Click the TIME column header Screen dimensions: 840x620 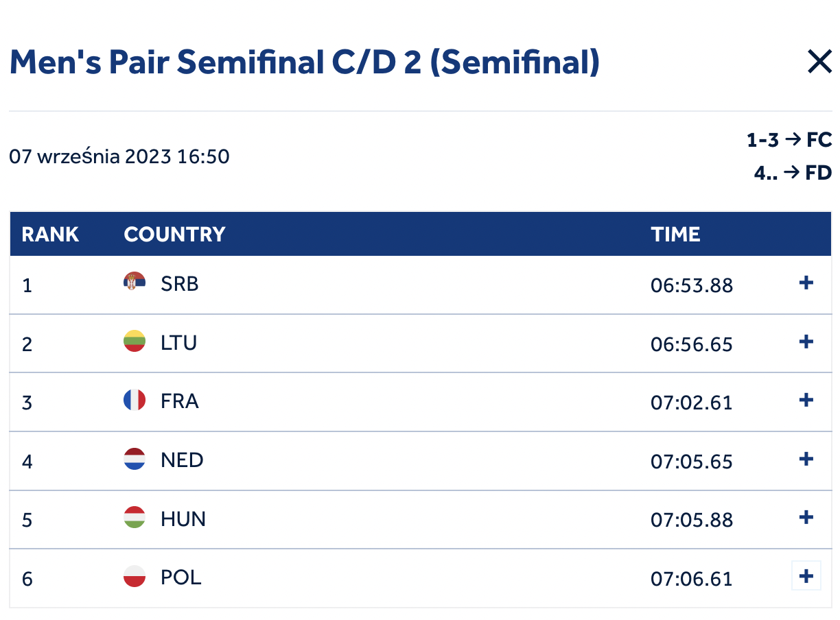[675, 235]
